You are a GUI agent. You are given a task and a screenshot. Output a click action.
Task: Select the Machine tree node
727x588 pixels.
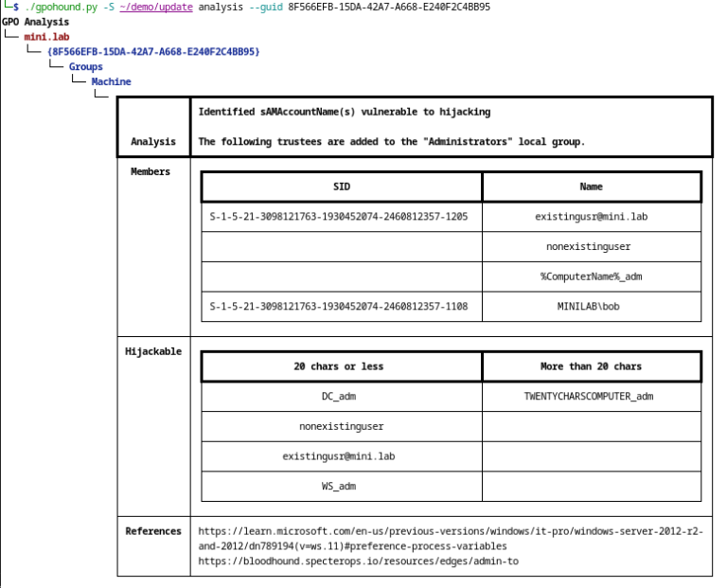112,81
